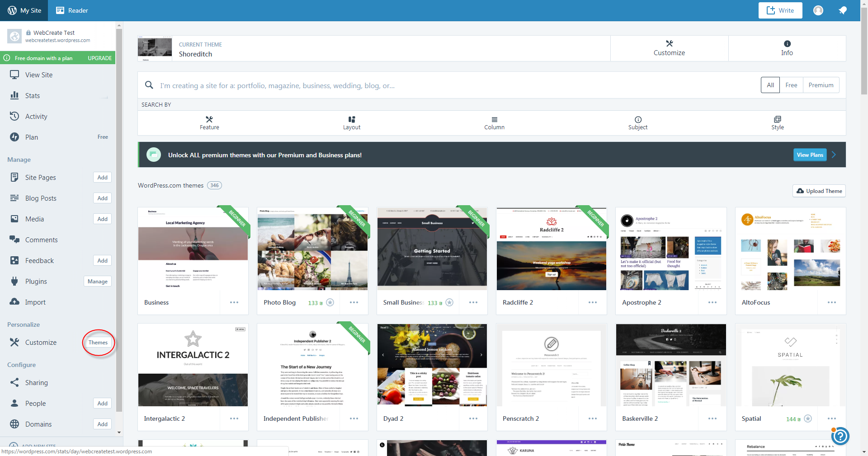Add new Media item

pyautogui.click(x=103, y=219)
